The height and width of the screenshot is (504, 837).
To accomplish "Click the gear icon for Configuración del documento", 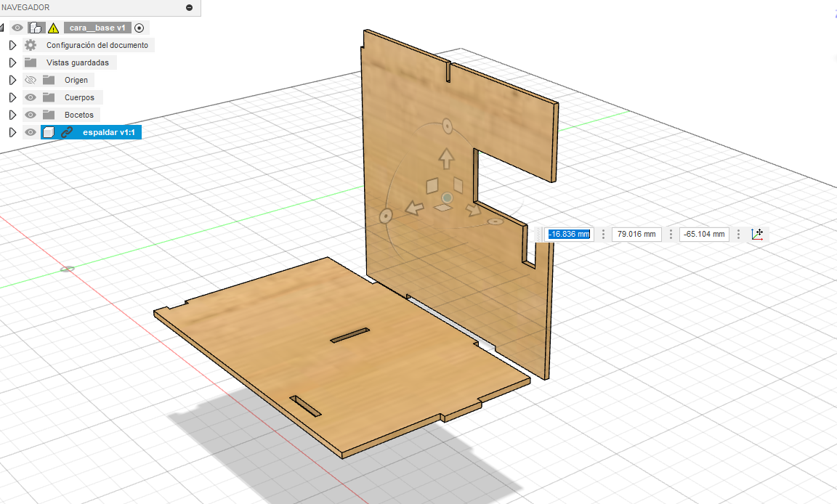I will pyautogui.click(x=31, y=45).
